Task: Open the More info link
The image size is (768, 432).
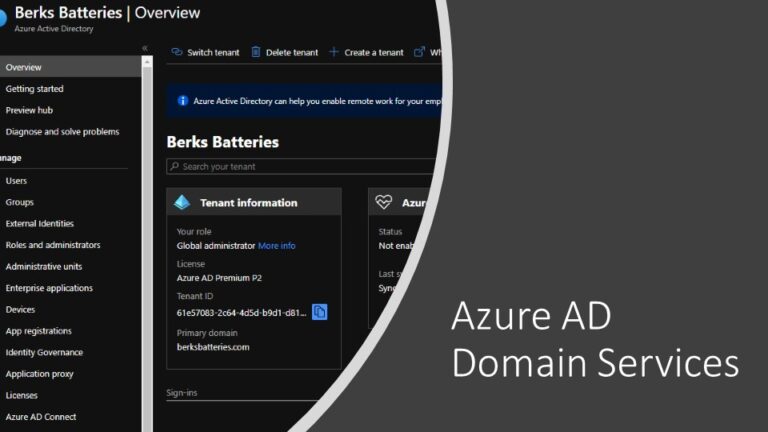Action: [x=277, y=245]
